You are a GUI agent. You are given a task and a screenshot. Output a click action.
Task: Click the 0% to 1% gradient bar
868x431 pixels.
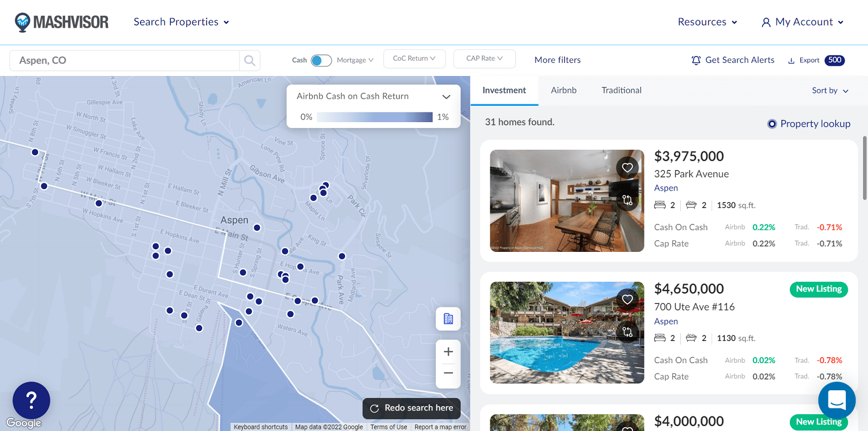[x=374, y=117]
